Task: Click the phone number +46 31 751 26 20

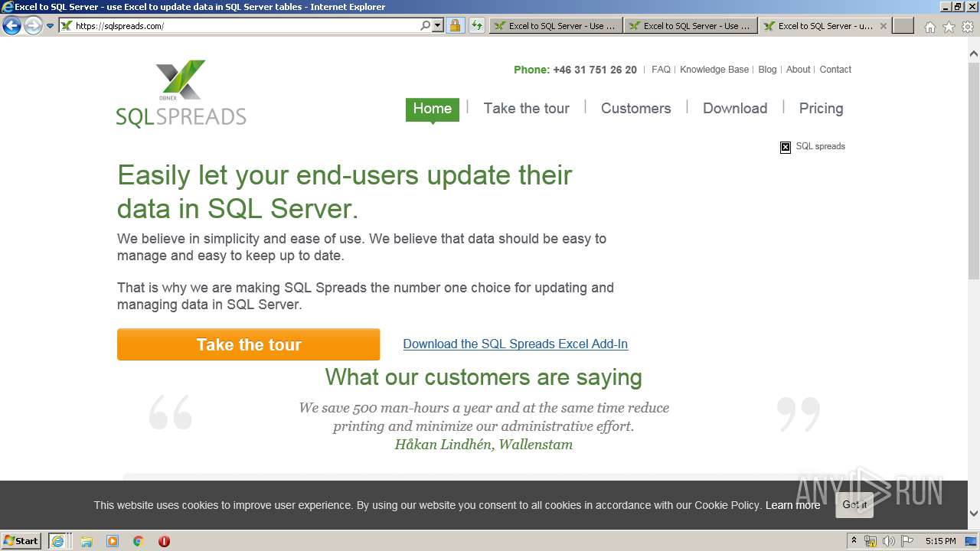Action: click(x=595, y=70)
